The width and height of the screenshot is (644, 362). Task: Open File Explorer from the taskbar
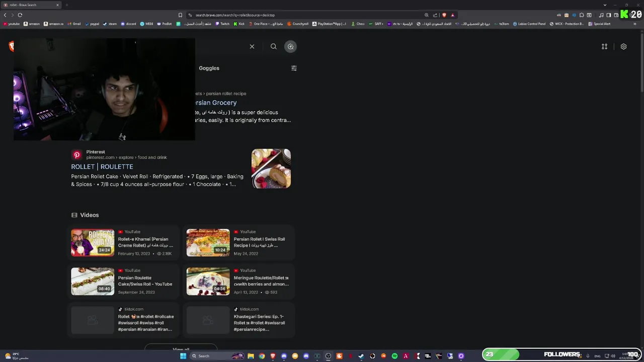pyautogui.click(x=251, y=356)
